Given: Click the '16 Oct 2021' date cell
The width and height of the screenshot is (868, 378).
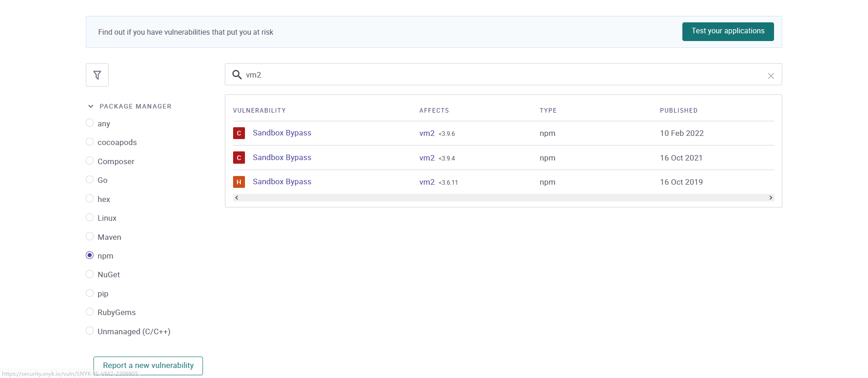Looking at the screenshot, I should [x=681, y=158].
